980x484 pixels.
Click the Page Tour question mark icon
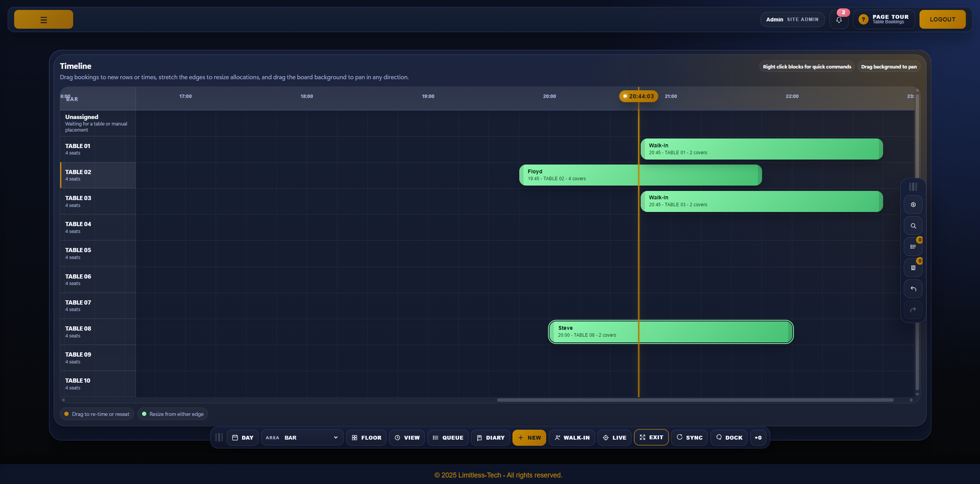point(863,20)
